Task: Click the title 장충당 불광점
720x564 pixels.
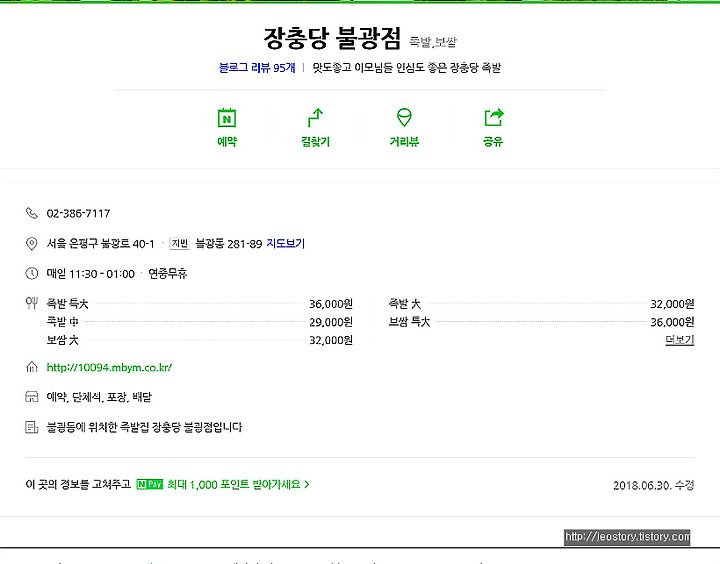Action: coord(332,38)
